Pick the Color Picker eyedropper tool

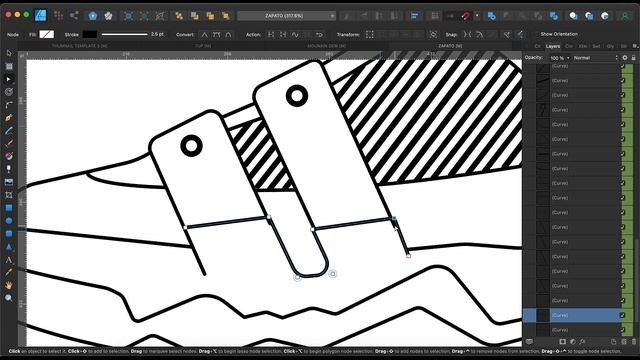9,273
